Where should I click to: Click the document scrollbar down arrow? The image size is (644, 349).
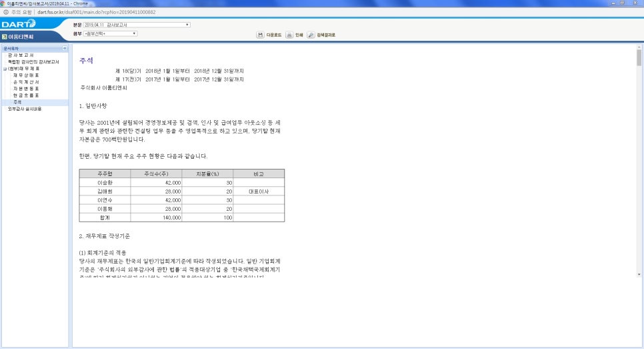coord(639,274)
